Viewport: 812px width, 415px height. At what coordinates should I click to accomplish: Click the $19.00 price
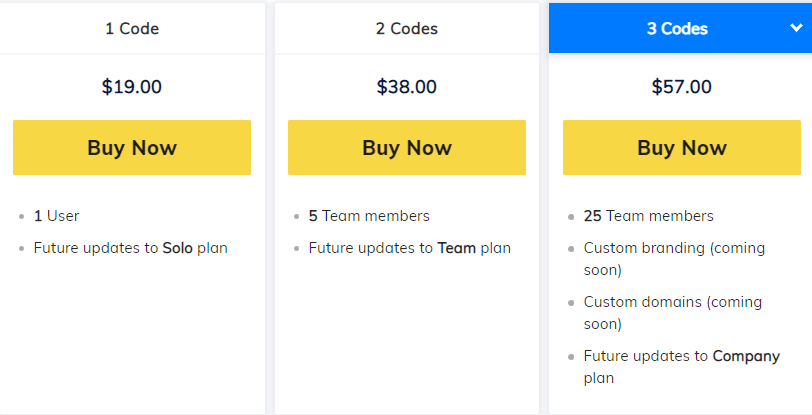click(x=132, y=86)
